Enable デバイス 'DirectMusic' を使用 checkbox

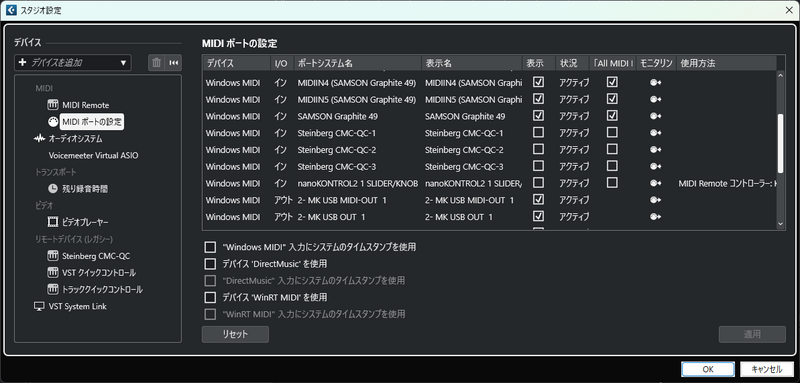click(x=210, y=264)
